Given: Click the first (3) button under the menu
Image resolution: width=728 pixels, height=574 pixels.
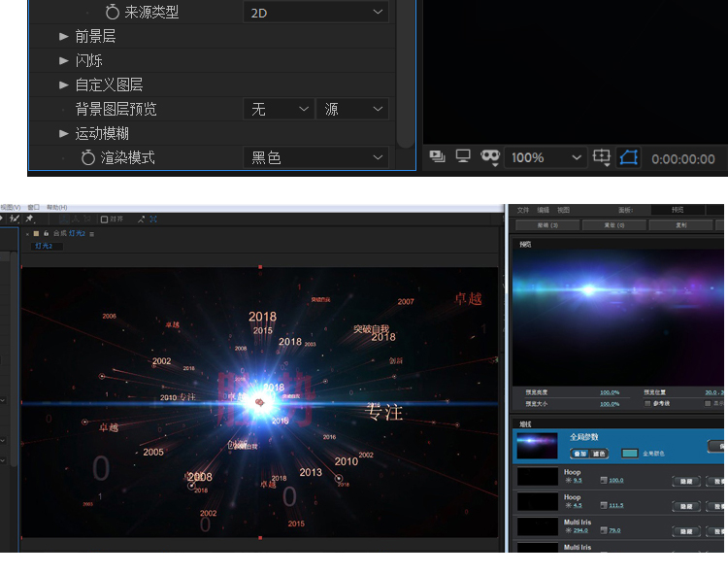Looking at the screenshot, I should [x=547, y=225].
